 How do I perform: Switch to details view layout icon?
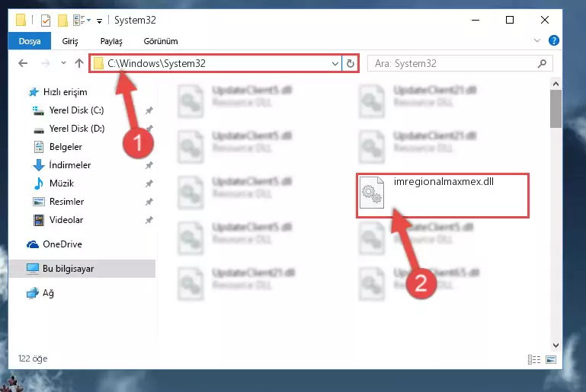click(534, 359)
